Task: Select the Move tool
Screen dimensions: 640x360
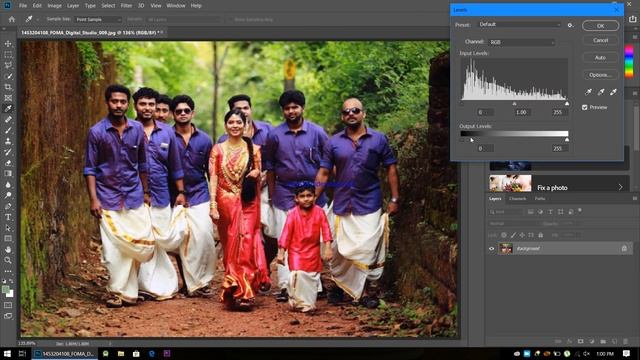Action: pos(8,44)
